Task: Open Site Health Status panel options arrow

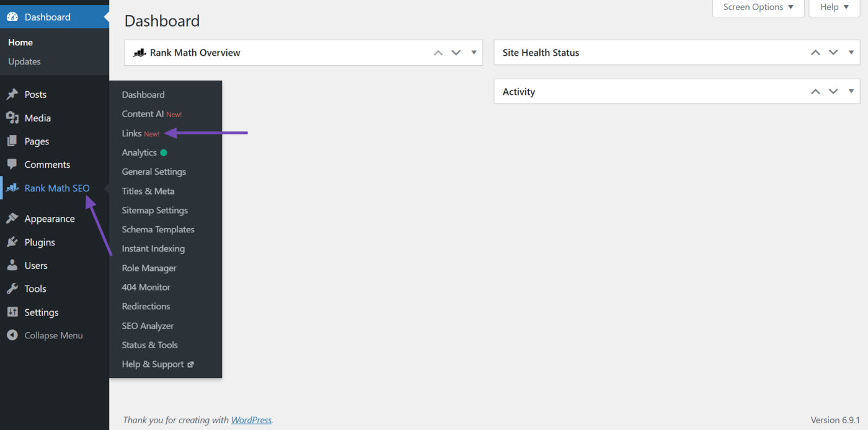Action: (851, 53)
